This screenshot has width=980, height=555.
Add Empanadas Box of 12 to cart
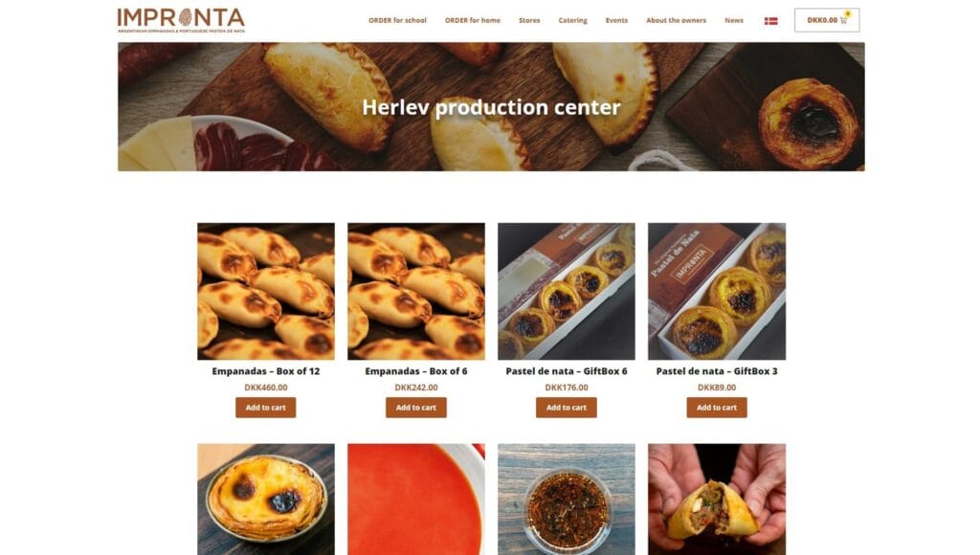266,408
